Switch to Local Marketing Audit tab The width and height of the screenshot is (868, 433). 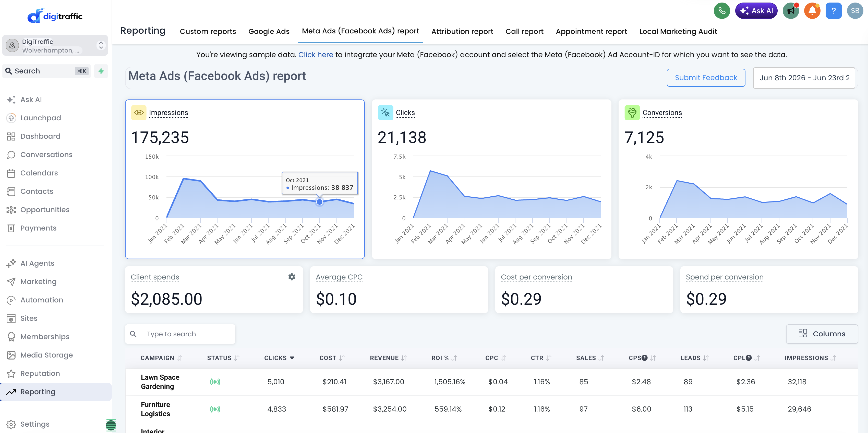tap(678, 31)
